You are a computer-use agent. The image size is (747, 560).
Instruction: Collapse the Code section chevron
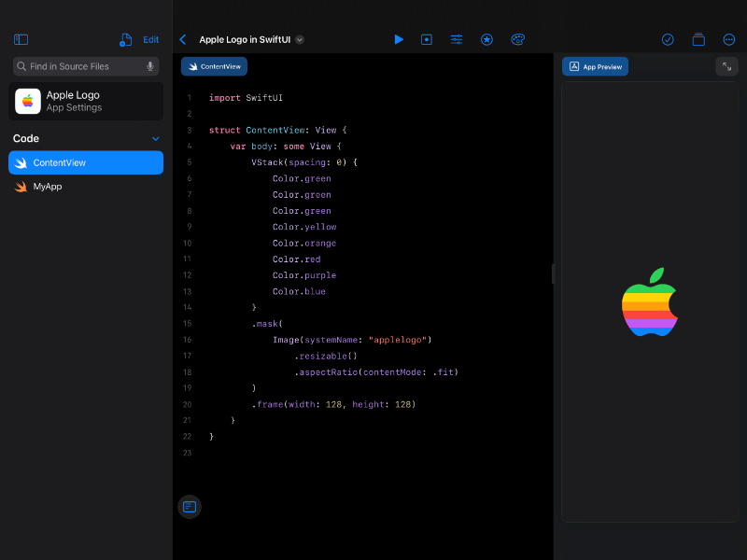(156, 139)
